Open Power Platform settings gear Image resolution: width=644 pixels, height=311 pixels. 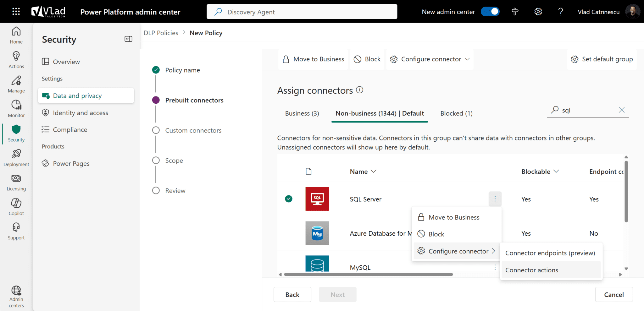[x=538, y=12]
